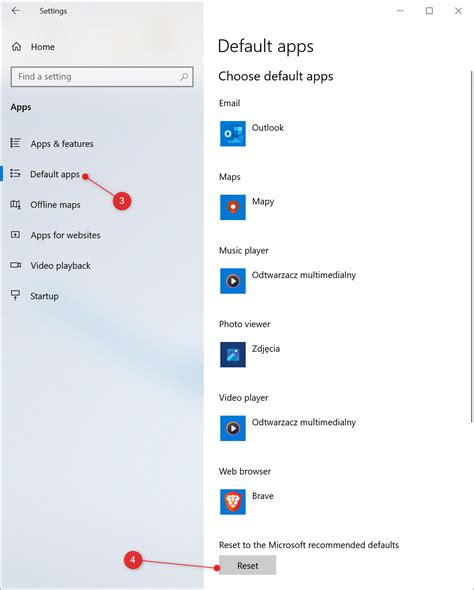
Task: Click the Reset defaults button
Action: [x=248, y=565]
